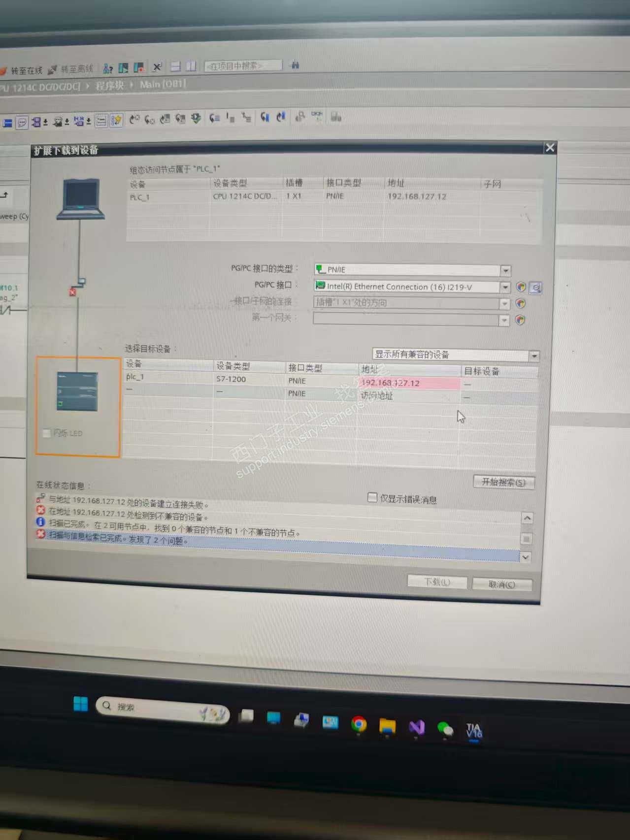Open Google Chrome from the taskbar
Viewport: 630px width, 840px height.
point(359,725)
